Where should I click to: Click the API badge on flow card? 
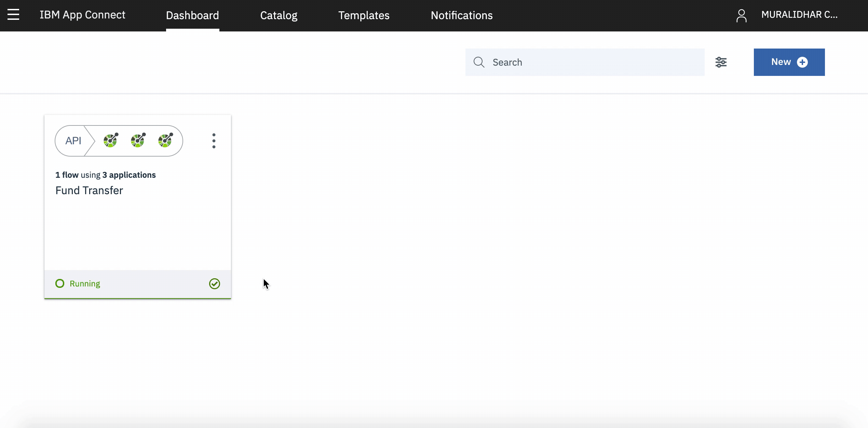(x=73, y=141)
